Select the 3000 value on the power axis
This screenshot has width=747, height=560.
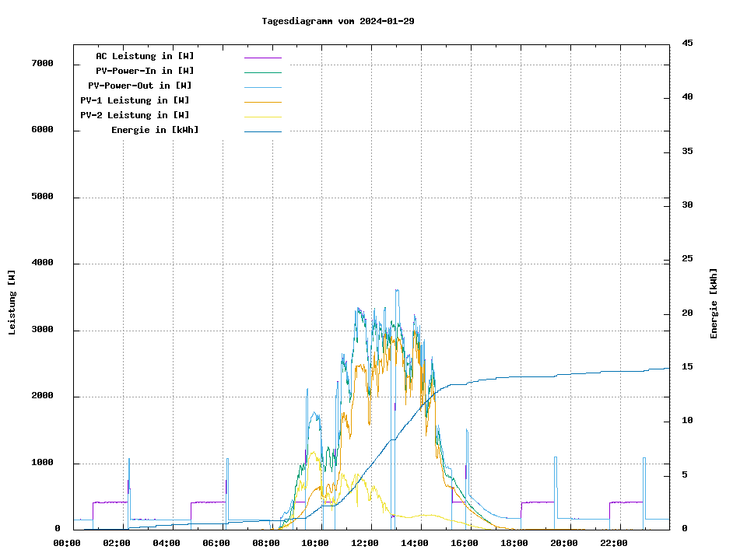coord(43,330)
